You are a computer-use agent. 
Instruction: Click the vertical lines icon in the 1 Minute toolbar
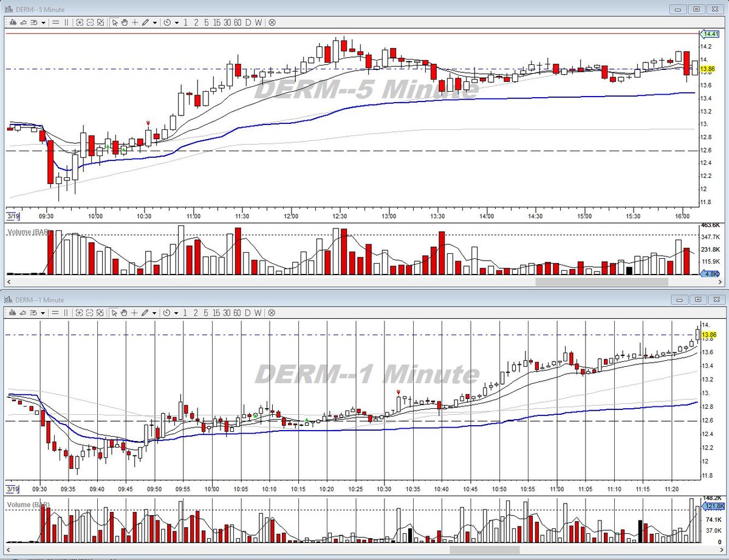(x=66, y=313)
